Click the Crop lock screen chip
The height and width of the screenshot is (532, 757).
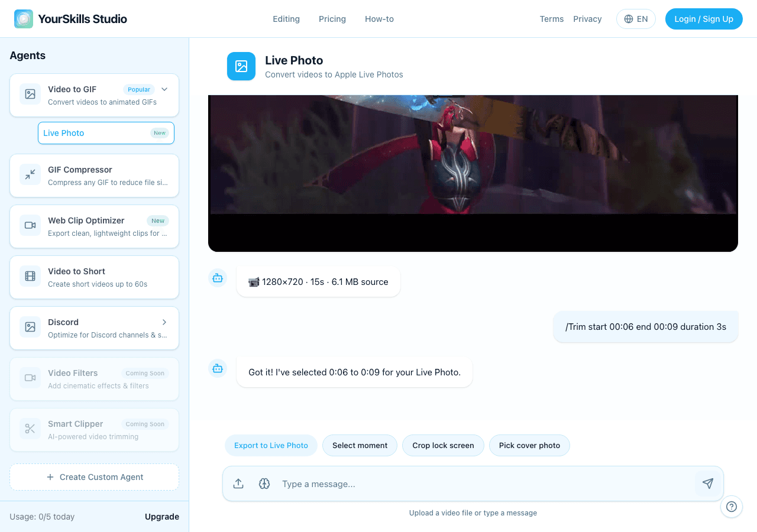click(443, 445)
